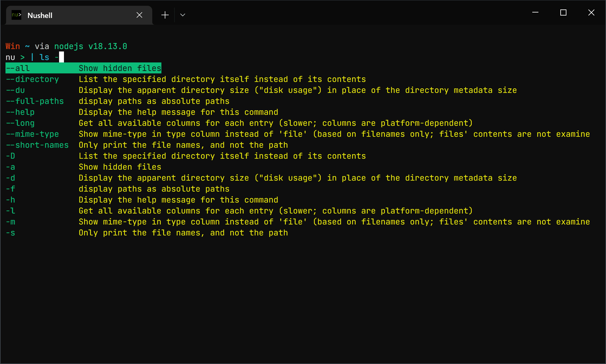Select the -D short flag entry
Viewport: 606px width, 364px height.
pos(11,156)
